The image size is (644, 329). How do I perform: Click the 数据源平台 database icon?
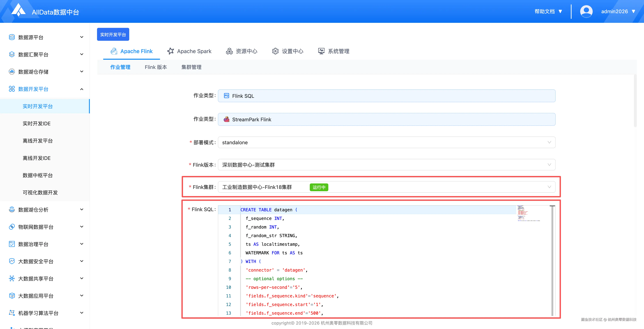click(x=12, y=37)
